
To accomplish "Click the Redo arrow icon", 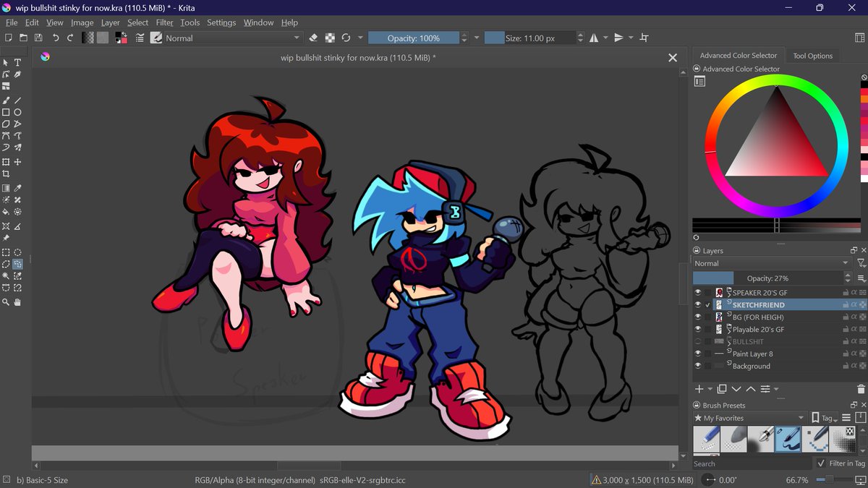I will point(70,38).
